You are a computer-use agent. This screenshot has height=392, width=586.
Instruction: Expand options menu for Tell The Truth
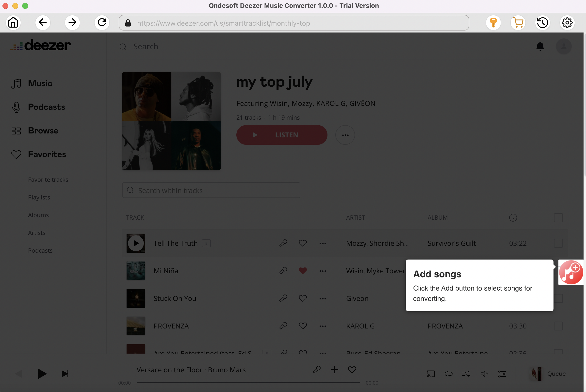click(323, 243)
